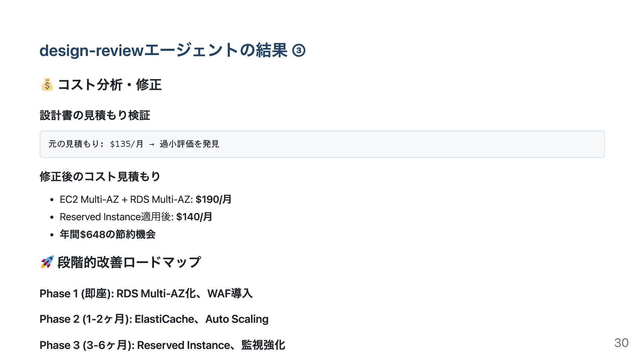
Task: Click the 修正後のコスト見積もり subheading
Action: tap(100, 177)
